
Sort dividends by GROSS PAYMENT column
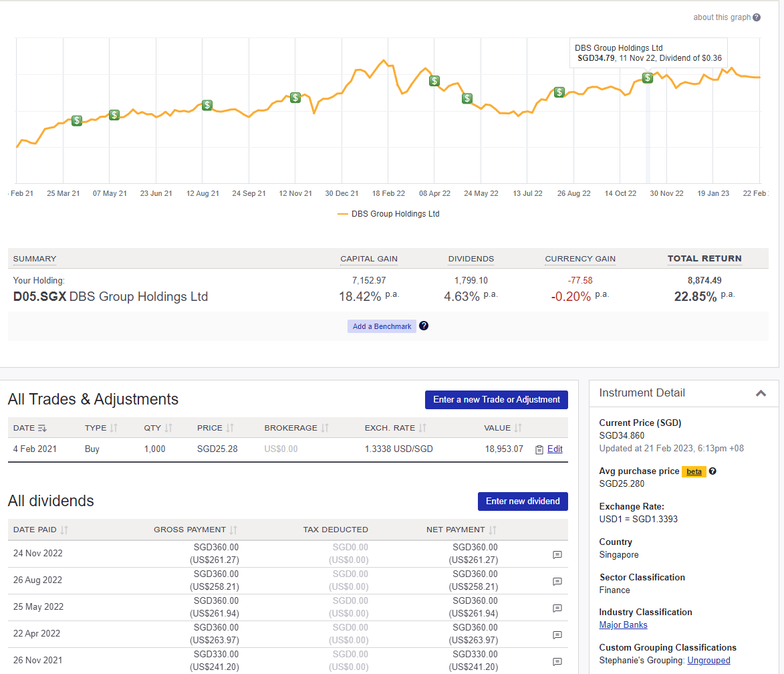click(196, 530)
